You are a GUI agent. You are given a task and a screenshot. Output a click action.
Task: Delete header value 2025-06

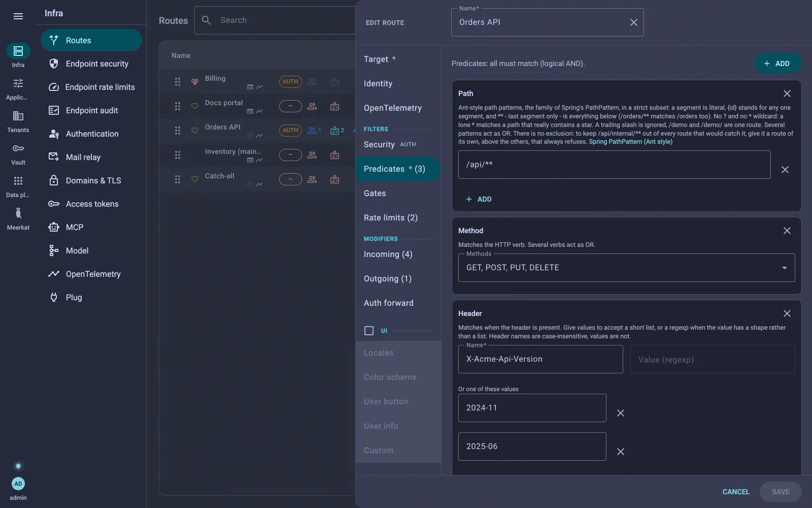click(621, 452)
